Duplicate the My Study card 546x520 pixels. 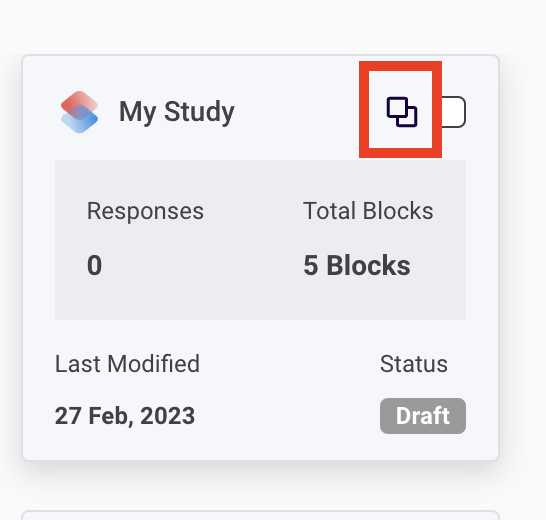(401, 112)
